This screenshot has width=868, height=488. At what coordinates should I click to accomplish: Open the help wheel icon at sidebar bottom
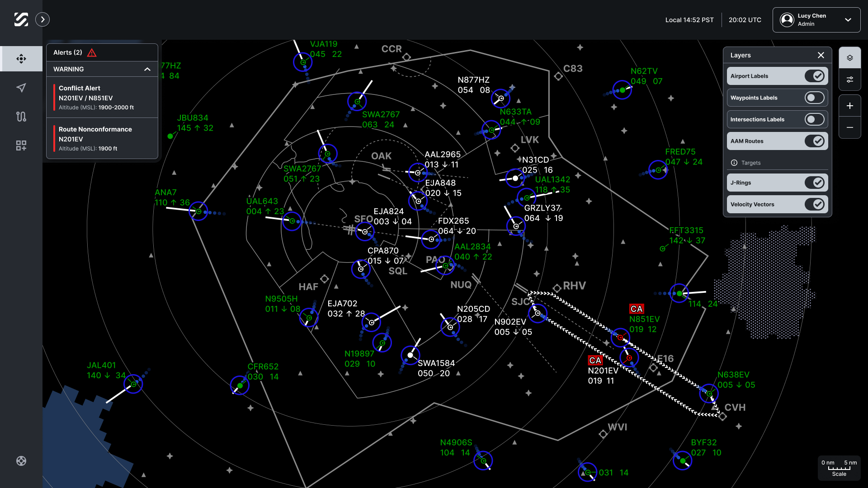(x=21, y=461)
